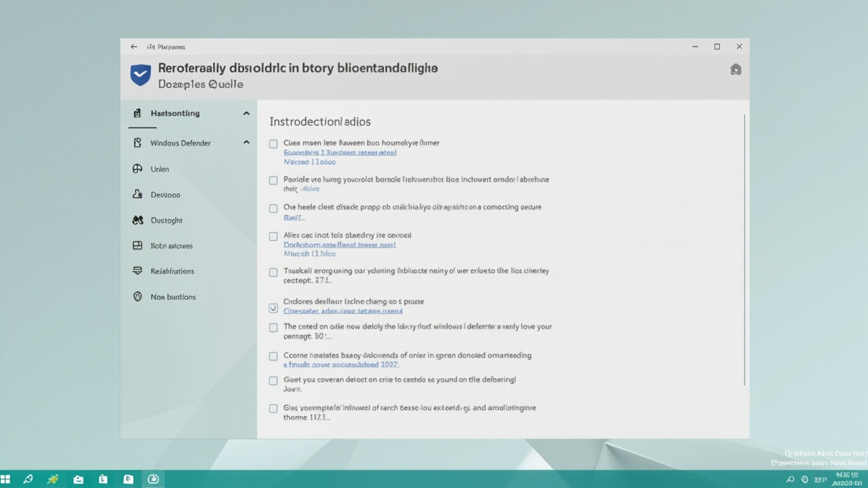Select the Non buntions sidebar icon

[138, 297]
